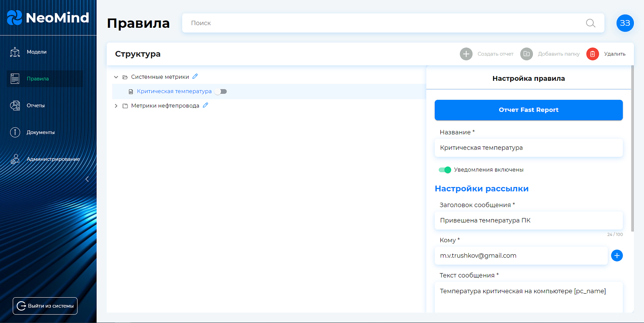Image resolution: width=644 pixels, height=323 pixels.
Task: Click the Критическая температура document icon
Action: click(131, 92)
